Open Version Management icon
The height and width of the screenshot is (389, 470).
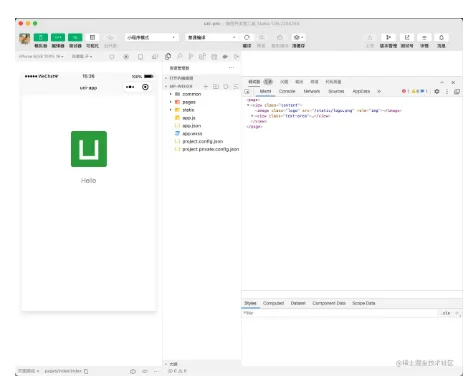click(388, 37)
